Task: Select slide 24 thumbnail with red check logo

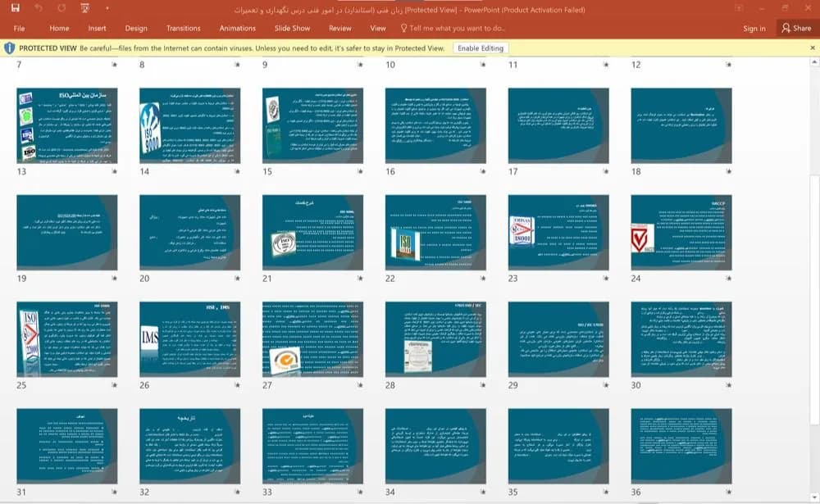Action: click(x=681, y=233)
